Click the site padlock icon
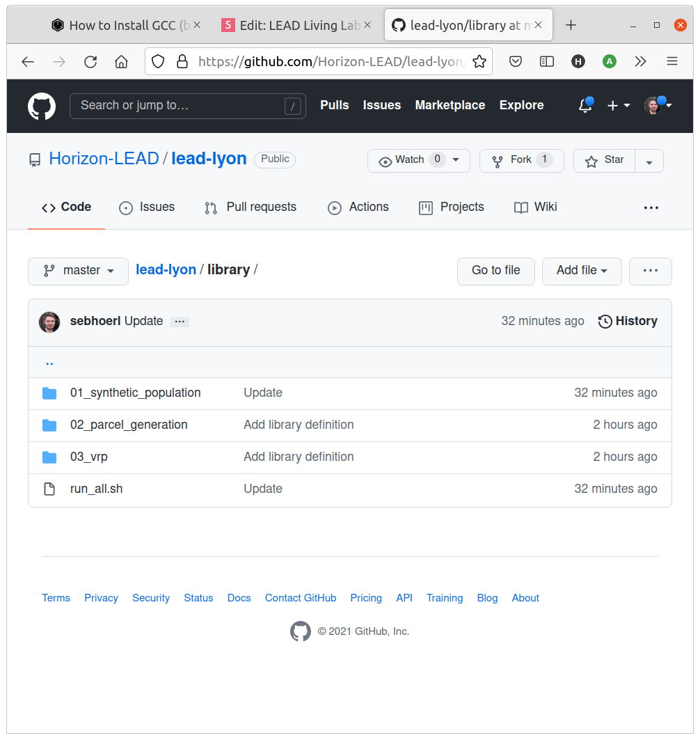 [182, 61]
